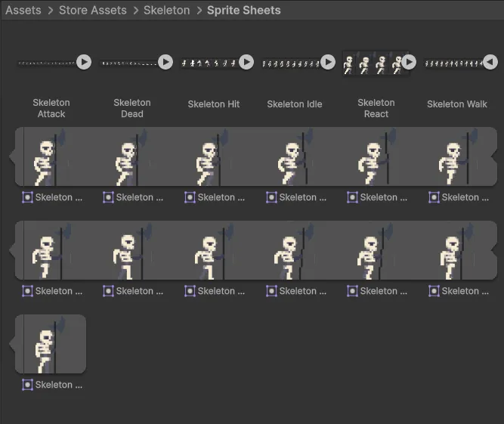This screenshot has height=424, width=504.
Task: Click the Sprite Sheets breadcrumb
Action: coord(243,11)
